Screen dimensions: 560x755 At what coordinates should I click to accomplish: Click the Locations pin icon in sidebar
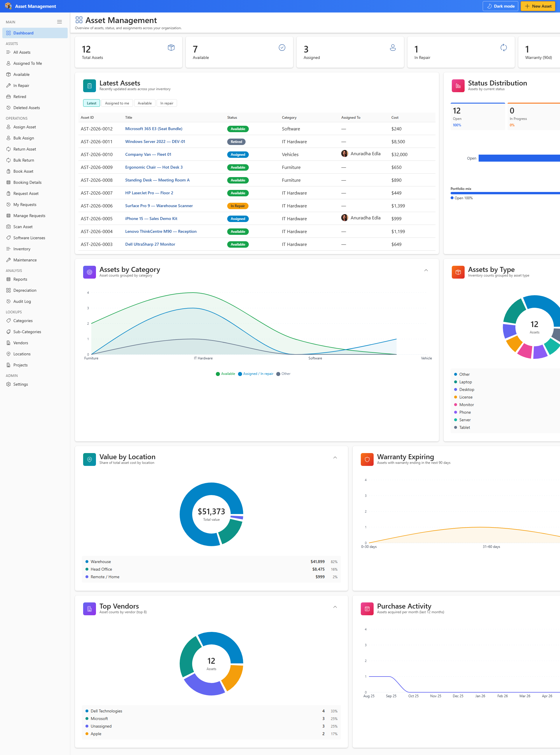pyautogui.click(x=8, y=354)
